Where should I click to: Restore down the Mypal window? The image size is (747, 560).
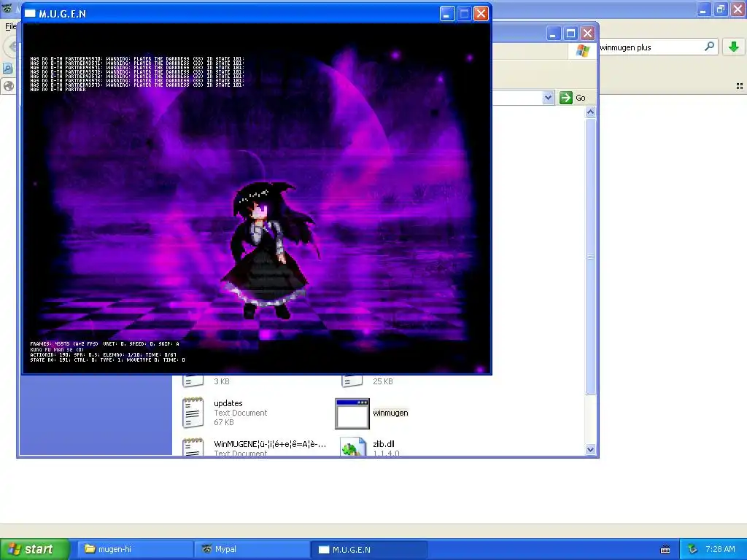click(721, 9)
